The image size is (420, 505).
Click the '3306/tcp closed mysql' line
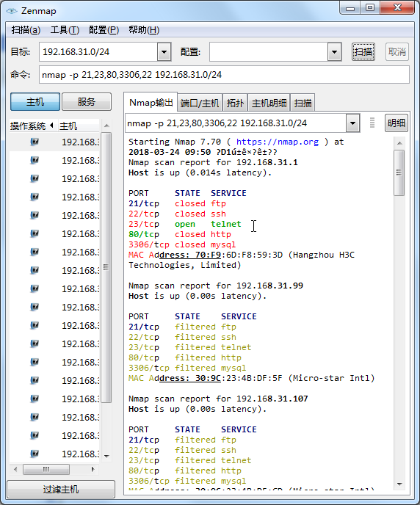tap(182, 244)
